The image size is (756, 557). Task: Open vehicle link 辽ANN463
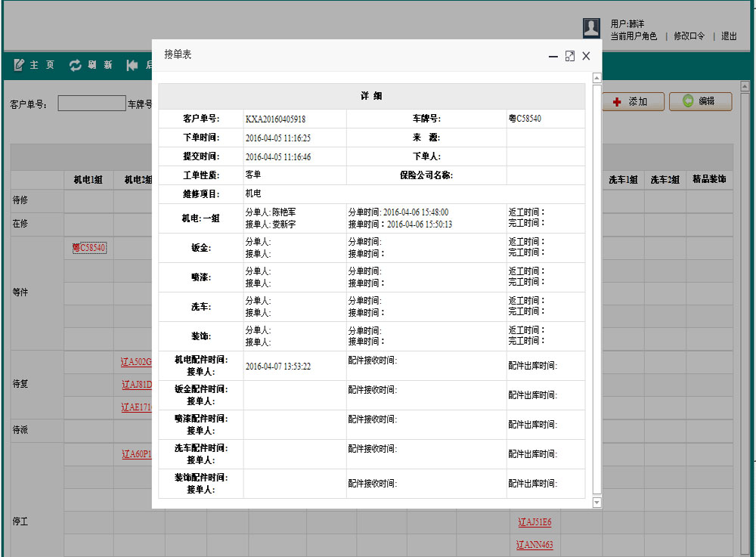pos(534,545)
